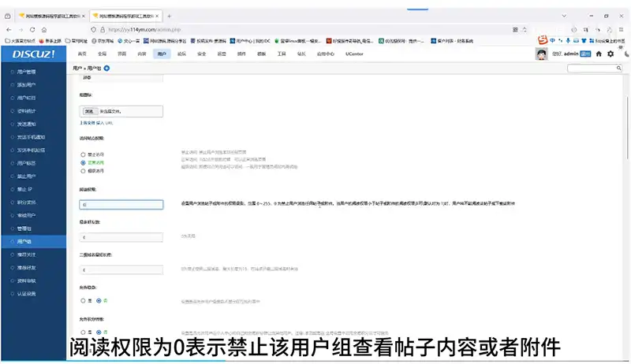
Task: Select the 禁止访问 radio option
Action: tap(83, 154)
